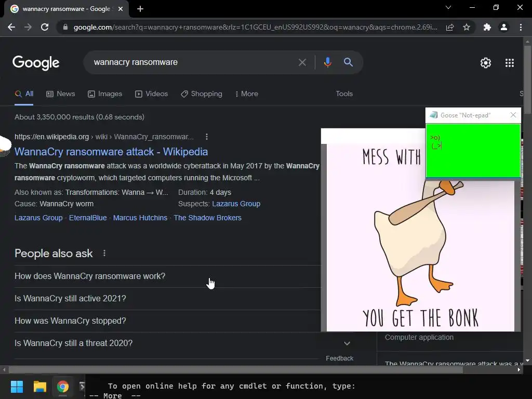The image size is (532, 399).
Task: Open the EternalBlue link
Action: (88, 218)
